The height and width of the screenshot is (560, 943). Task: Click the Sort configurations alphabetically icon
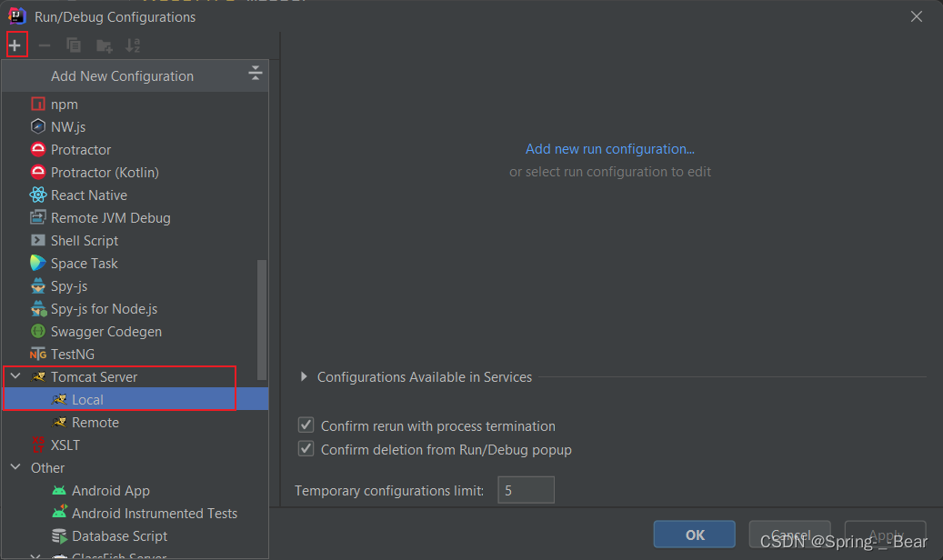[x=132, y=45]
